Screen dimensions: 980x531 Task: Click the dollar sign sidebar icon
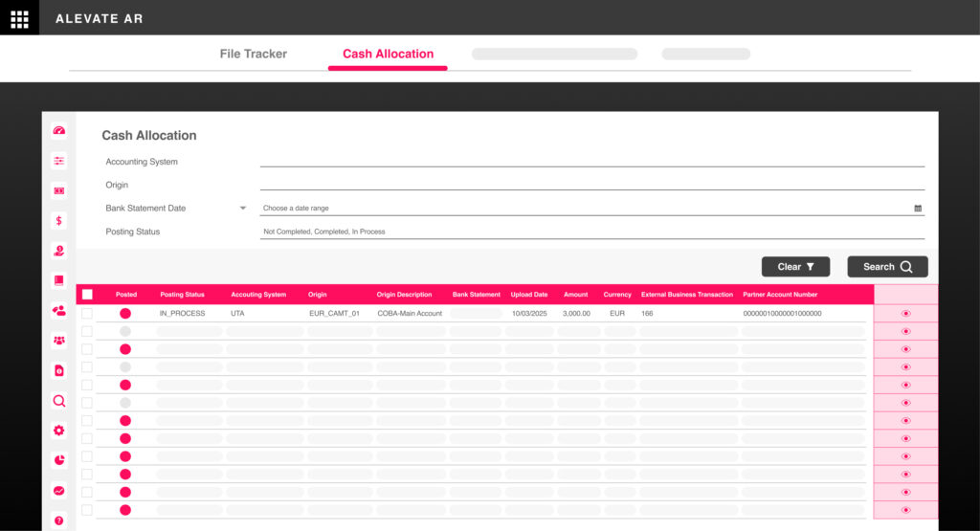(x=59, y=221)
